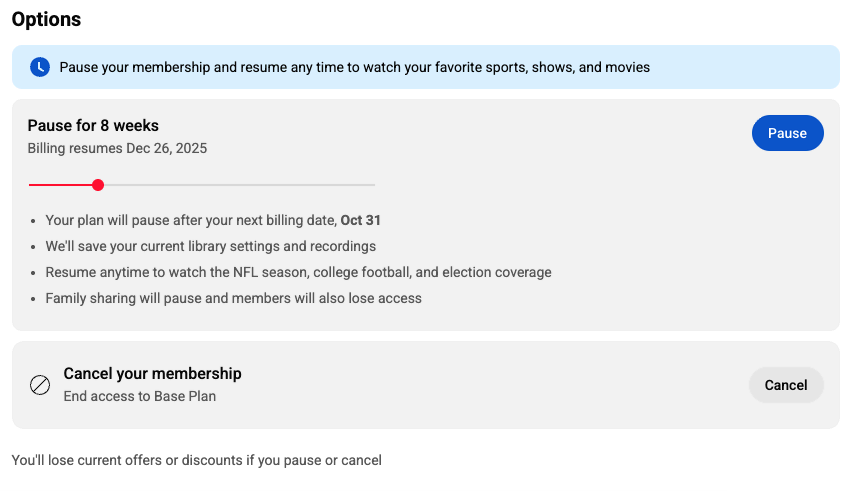Screen dimensions: 864x491
Task: Click the far-right end of the pause slider track
Action: click(373, 185)
